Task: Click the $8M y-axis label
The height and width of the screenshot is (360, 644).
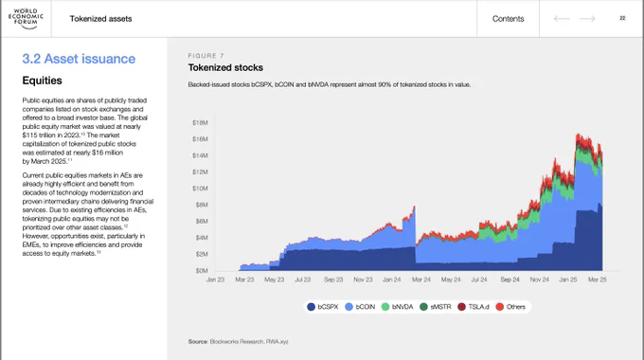Action: click(x=202, y=205)
